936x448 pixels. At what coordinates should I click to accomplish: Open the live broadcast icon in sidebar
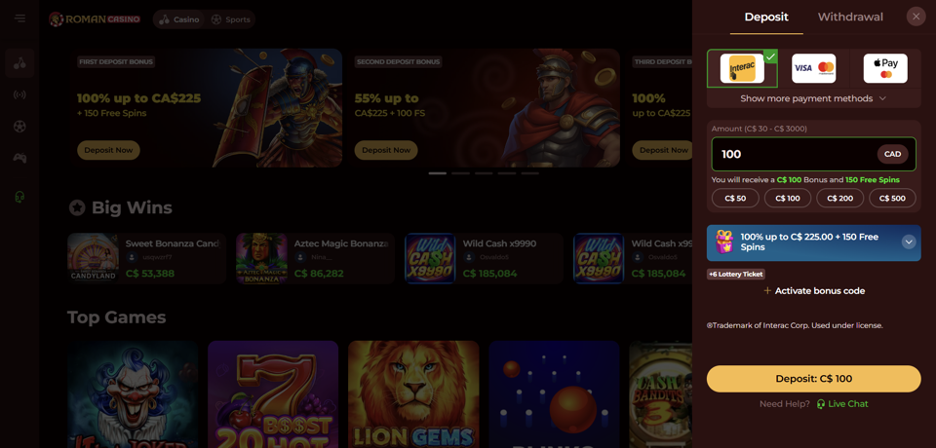click(x=20, y=95)
